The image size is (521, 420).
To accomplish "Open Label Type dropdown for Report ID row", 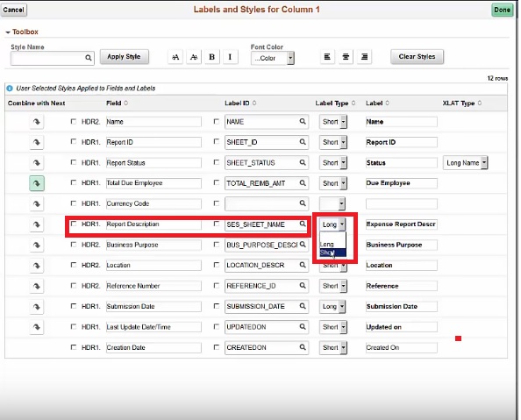I will coord(333,142).
